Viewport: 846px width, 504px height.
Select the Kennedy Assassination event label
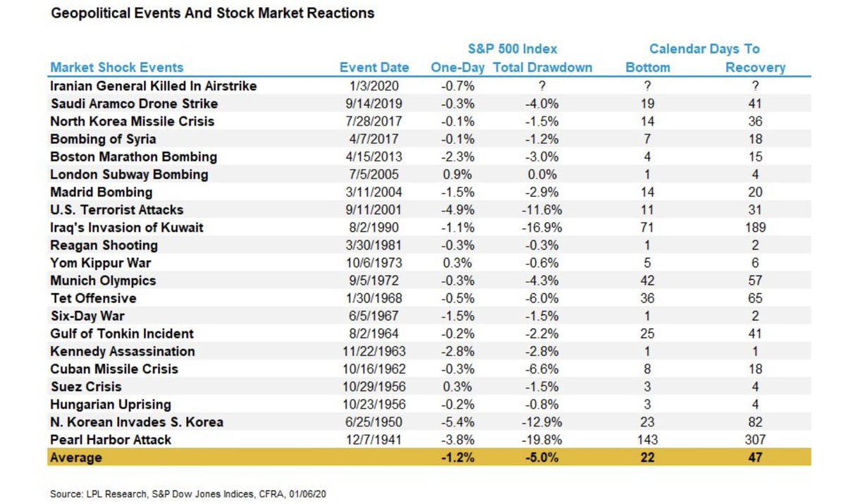pyautogui.click(x=122, y=351)
